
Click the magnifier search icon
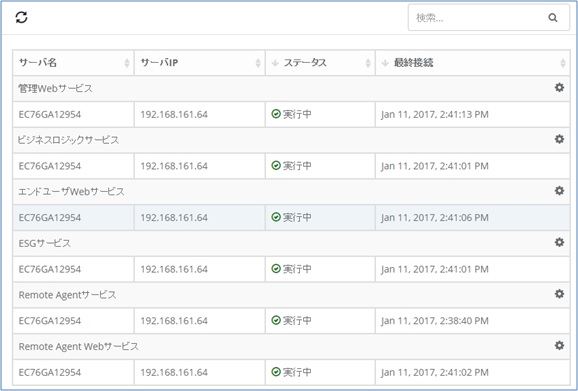[x=553, y=17]
